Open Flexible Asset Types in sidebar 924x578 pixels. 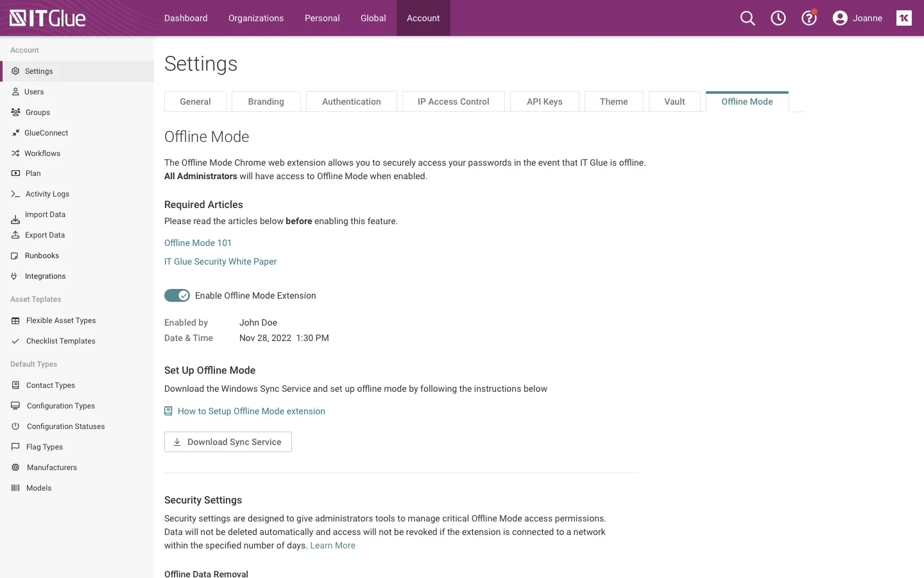click(x=61, y=320)
